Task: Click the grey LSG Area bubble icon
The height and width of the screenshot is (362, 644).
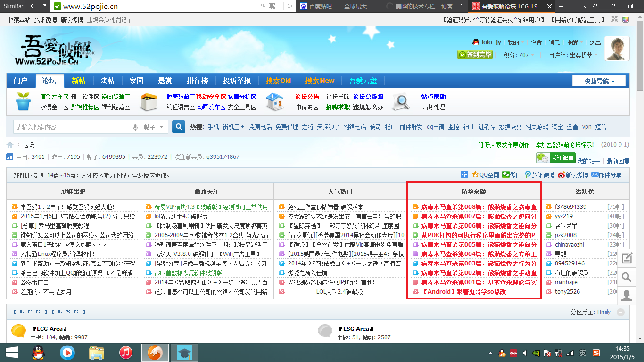Action: [325, 330]
